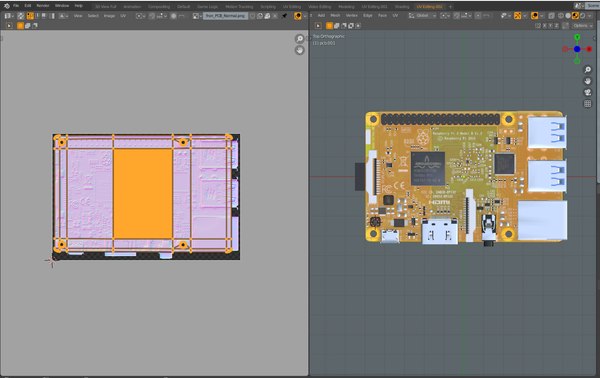600x378 pixels.
Task: Switch to the Animation workspace tab
Action: click(132, 7)
